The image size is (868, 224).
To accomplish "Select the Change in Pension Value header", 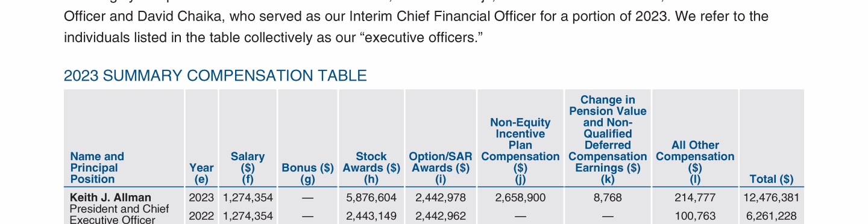I will pyautogui.click(x=608, y=140).
